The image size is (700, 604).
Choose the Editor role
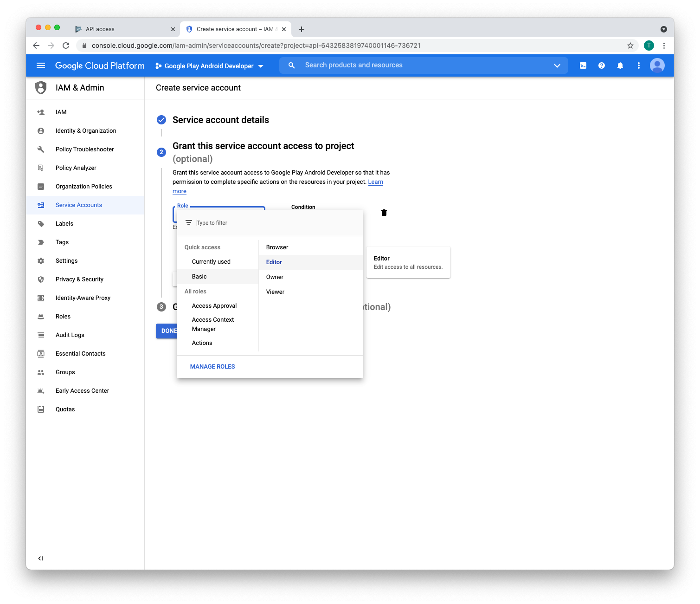pyautogui.click(x=311, y=262)
